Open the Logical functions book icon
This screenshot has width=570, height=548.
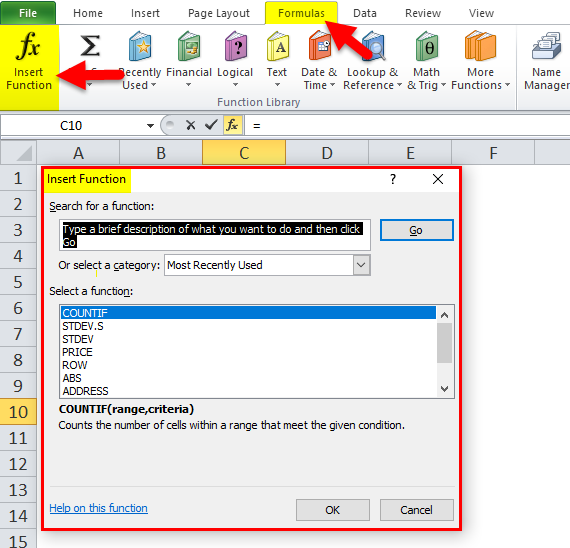coord(235,47)
